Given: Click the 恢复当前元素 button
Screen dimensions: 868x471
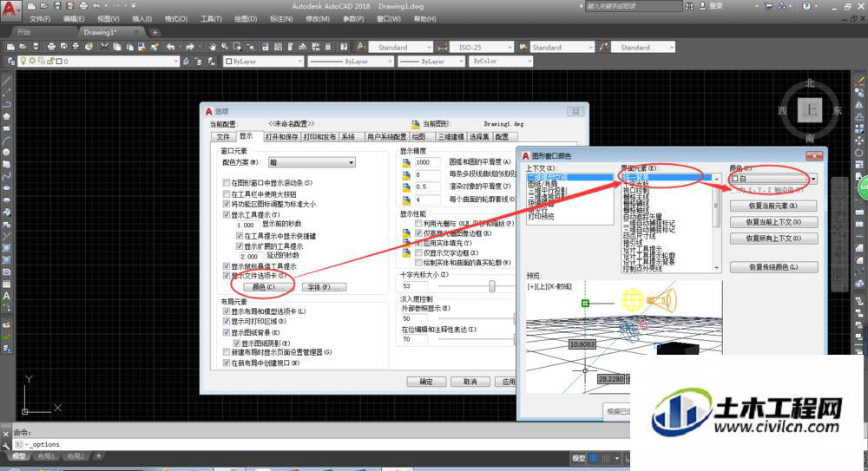Looking at the screenshot, I should (x=773, y=206).
